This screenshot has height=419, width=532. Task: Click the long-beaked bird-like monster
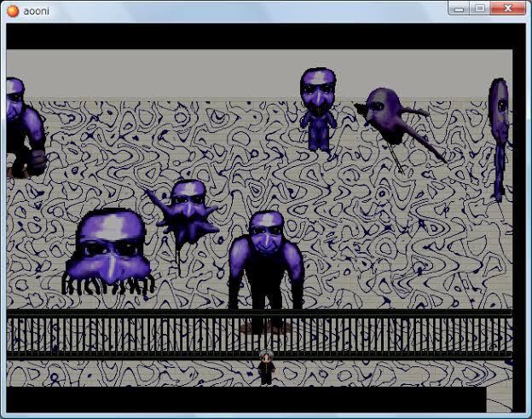tap(394, 118)
